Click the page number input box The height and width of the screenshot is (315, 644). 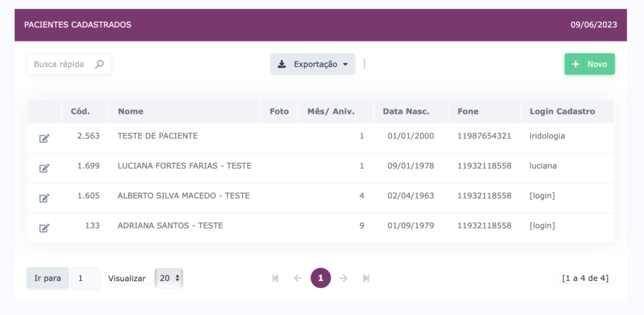tap(86, 278)
